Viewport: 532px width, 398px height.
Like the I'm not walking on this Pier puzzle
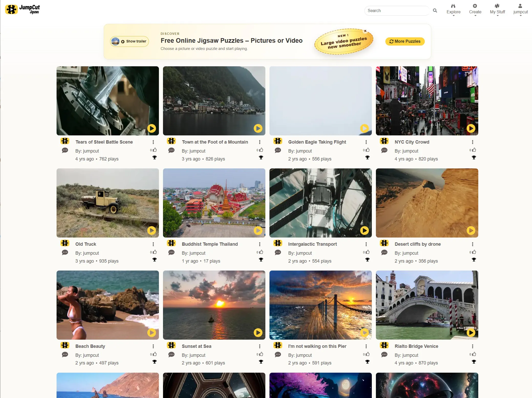367,354
